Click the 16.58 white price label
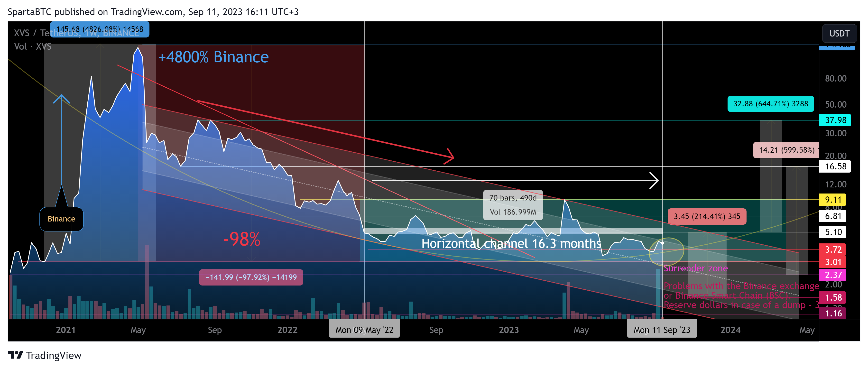This screenshot has width=868, height=369. 835,166
